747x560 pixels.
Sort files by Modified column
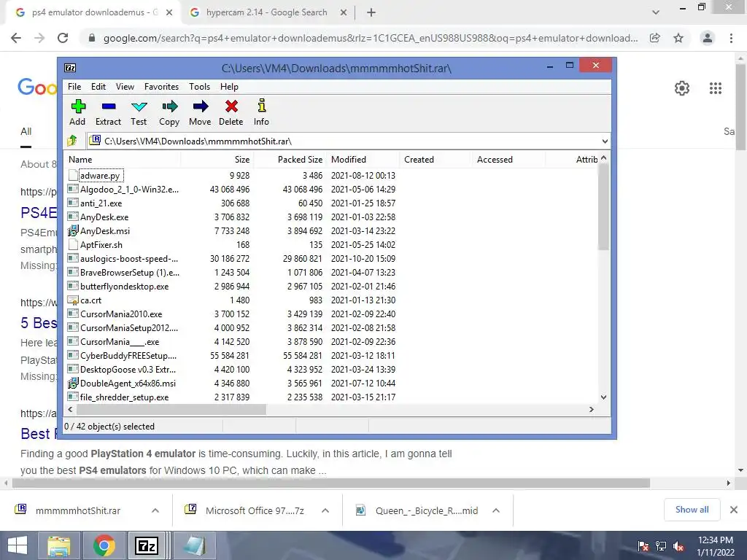point(363,160)
